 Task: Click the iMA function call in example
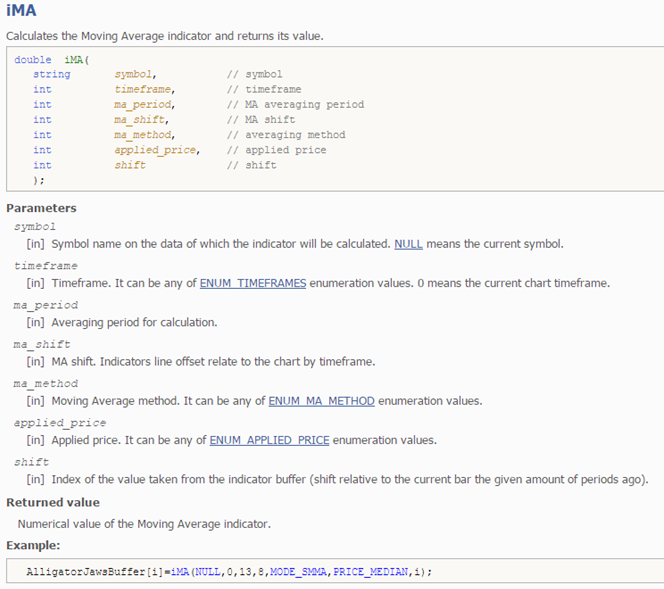tap(179, 572)
